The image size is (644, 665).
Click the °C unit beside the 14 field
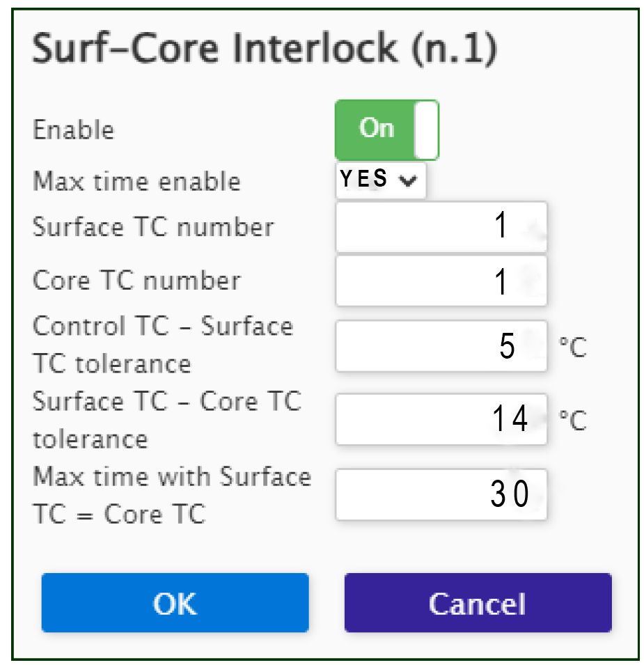tap(572, 421)
